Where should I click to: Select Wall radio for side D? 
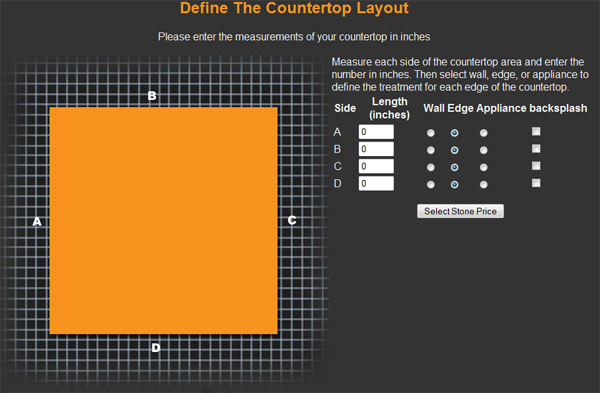click(x=430, y=184)
